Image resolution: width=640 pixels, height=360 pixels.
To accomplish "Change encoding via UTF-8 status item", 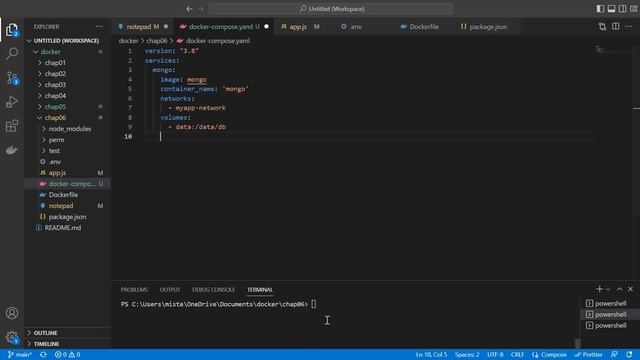I will (495, 355).
